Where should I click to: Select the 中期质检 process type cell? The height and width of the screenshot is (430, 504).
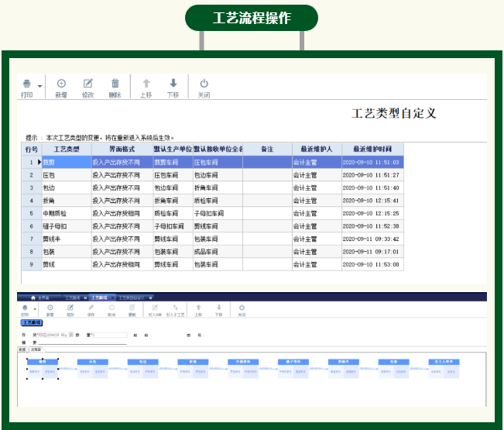tap(67, 213)
